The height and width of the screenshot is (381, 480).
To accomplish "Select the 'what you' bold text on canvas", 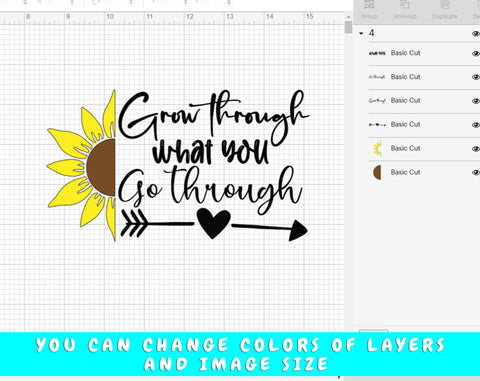I will point(211,152).
